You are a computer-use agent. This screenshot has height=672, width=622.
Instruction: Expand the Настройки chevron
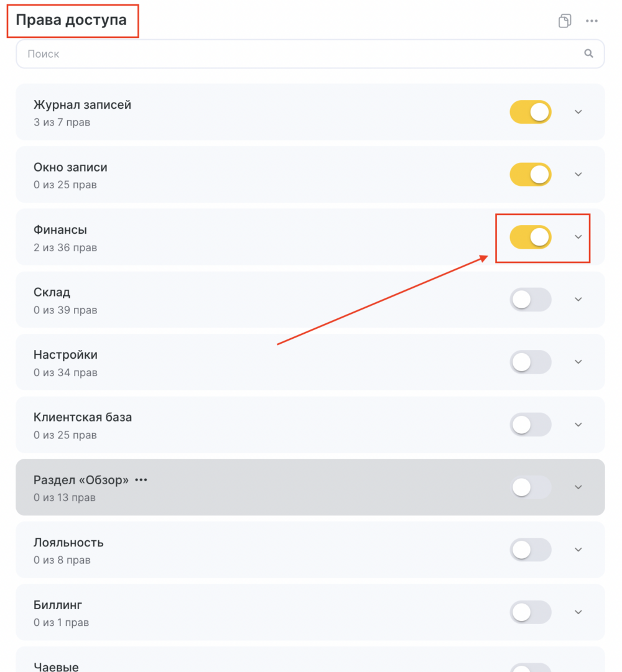pyautogui.click(x=578, y=362)
